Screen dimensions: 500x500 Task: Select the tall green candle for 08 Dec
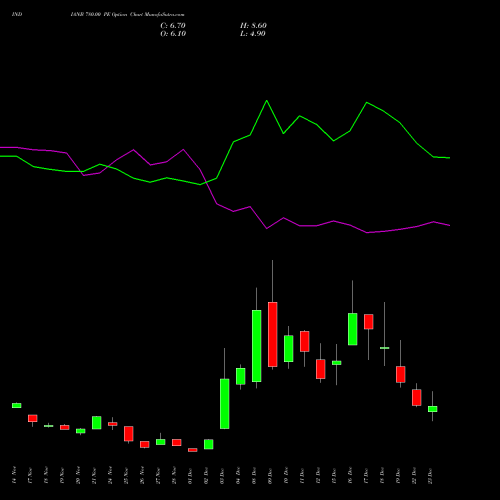pyautogui.click(x=257, y=346)
